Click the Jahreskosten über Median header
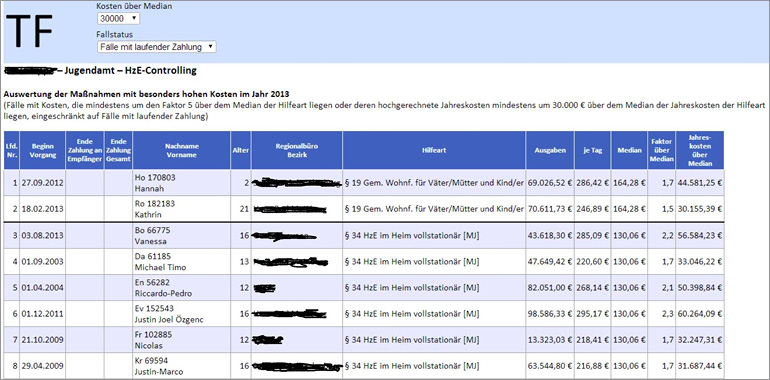The height and width of the screenshot is (380, 770). click(x=700, y=150)
